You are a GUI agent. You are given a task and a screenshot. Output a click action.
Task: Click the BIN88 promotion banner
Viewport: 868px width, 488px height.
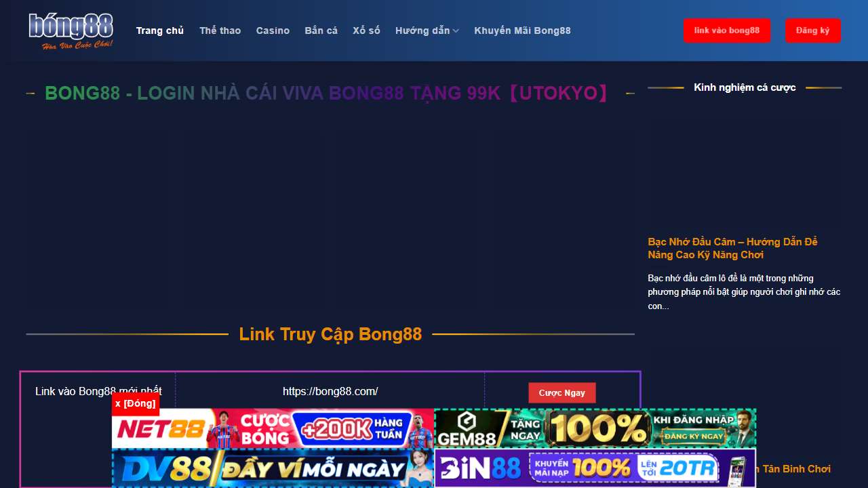tap(595, 468)
